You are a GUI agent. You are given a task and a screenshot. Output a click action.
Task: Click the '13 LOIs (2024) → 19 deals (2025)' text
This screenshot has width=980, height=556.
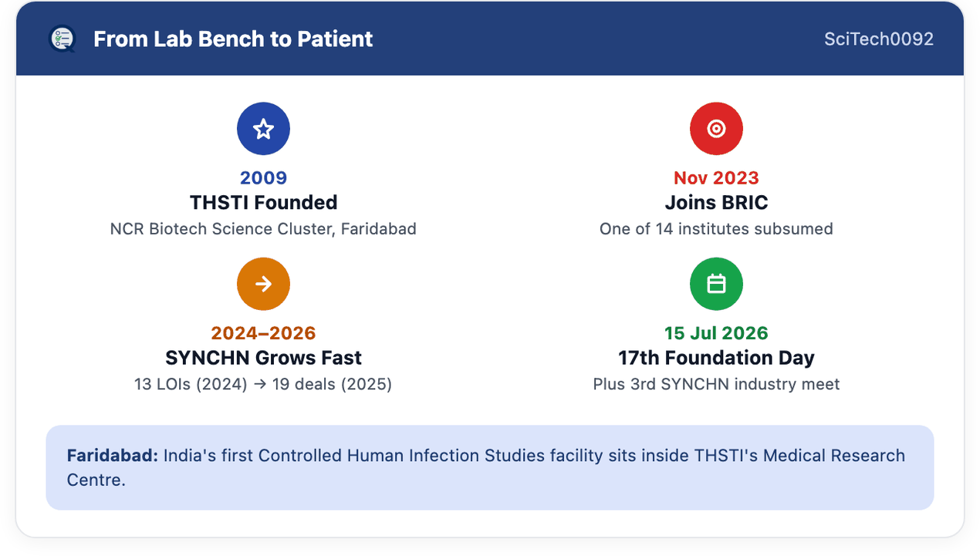click(263, 384)
